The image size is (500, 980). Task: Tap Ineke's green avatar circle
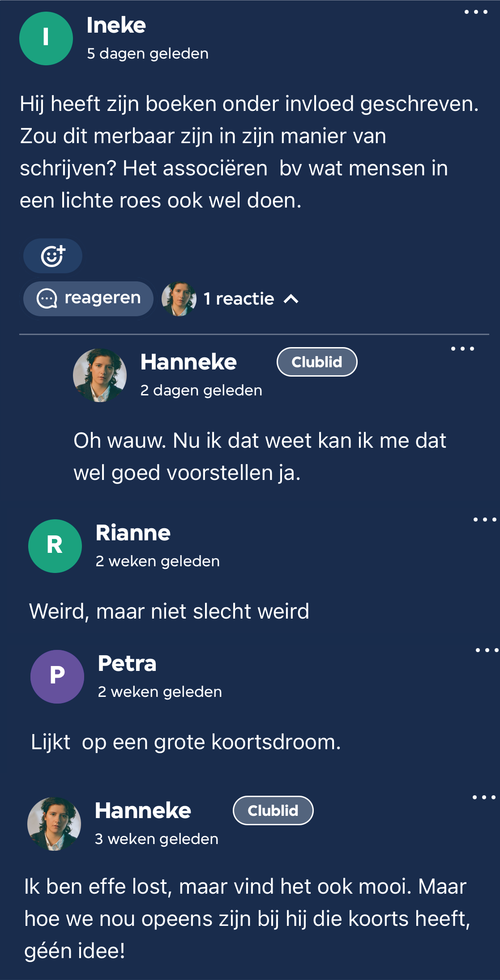(46, 38)
